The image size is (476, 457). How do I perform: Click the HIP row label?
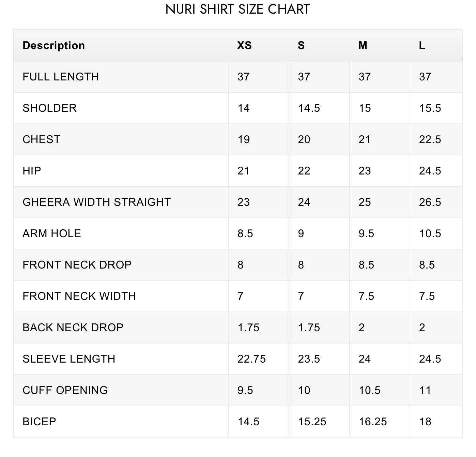pos(32,171)
